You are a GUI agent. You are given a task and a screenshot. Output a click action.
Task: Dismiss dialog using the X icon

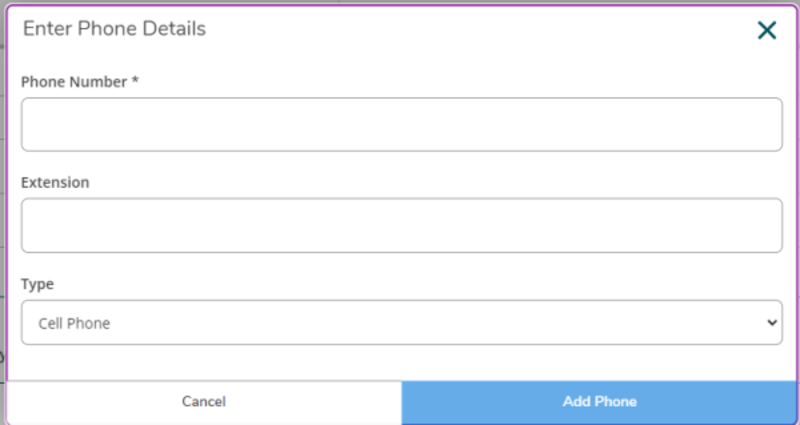pyautogui.click(x=767, y=30)
